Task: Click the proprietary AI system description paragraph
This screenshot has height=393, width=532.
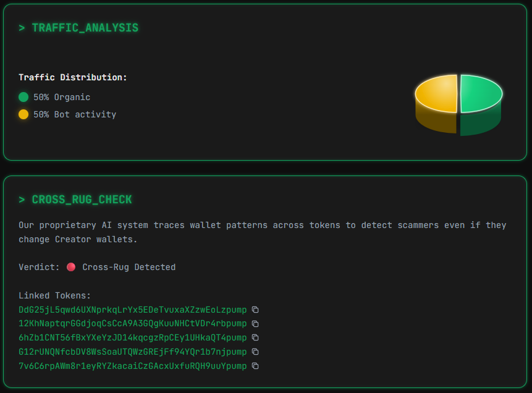Action: (262, 232)
